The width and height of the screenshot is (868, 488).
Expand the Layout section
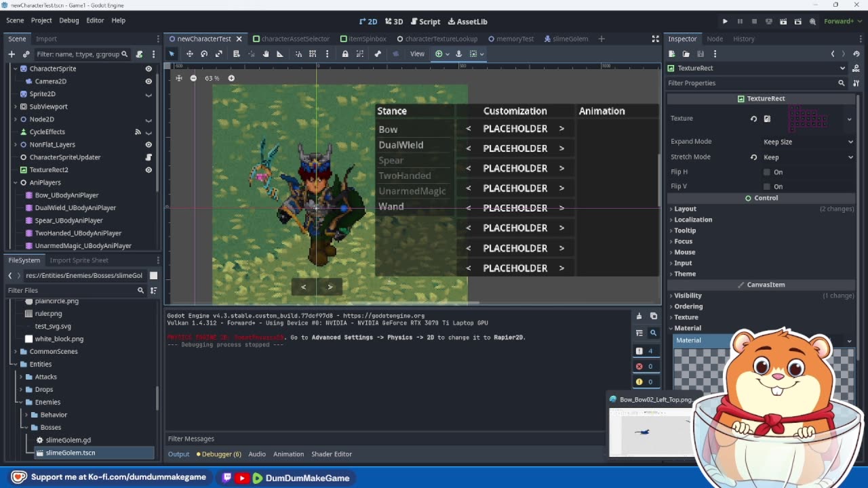(685, 209)
